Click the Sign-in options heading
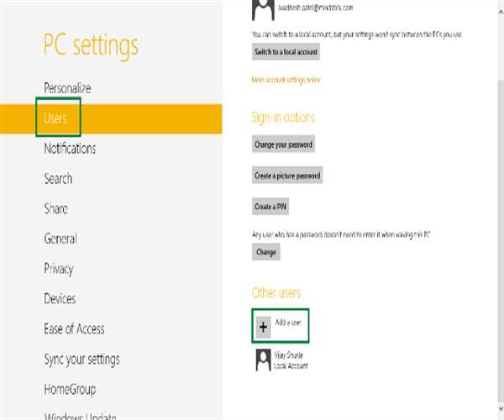504x420 pixels. point(283,118)
